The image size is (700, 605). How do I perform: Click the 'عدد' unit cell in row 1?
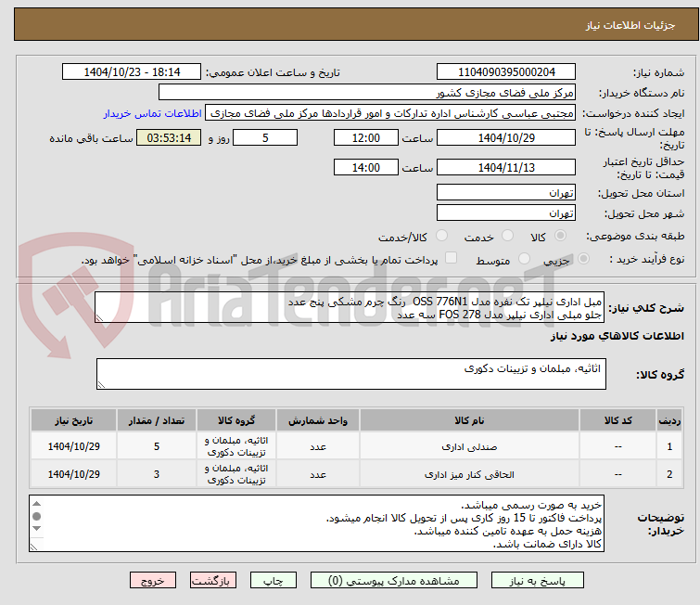point(318,446)
